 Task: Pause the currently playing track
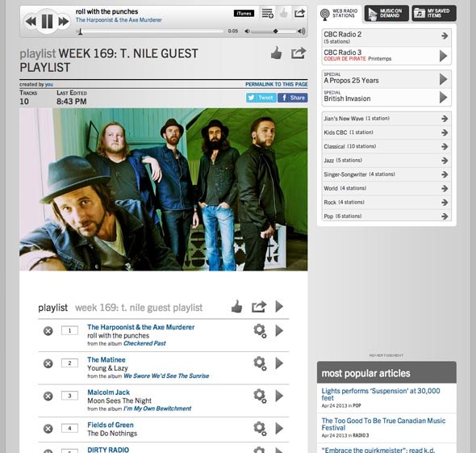point(47,21)
